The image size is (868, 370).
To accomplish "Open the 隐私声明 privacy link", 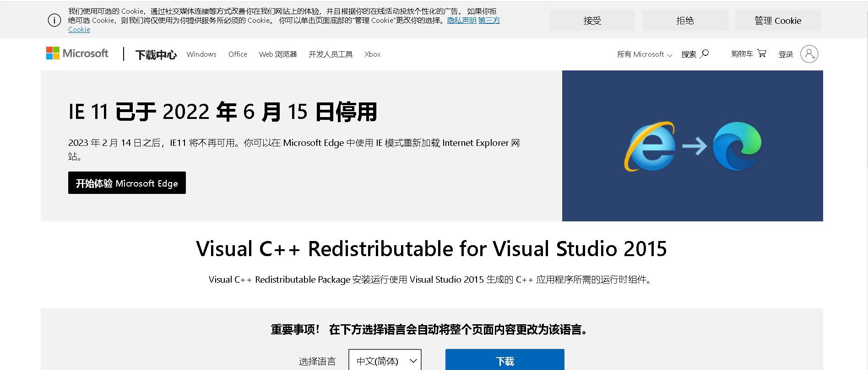I will point(461,20).
